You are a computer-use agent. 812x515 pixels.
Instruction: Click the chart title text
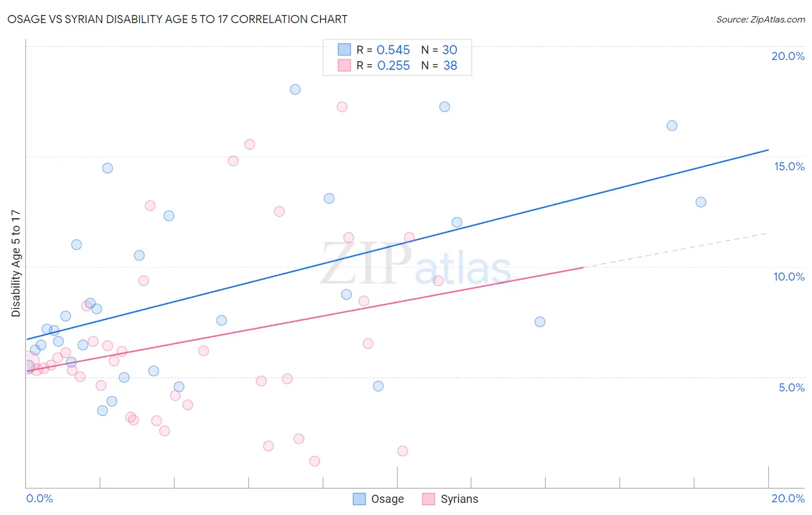[x=177, y=19]
